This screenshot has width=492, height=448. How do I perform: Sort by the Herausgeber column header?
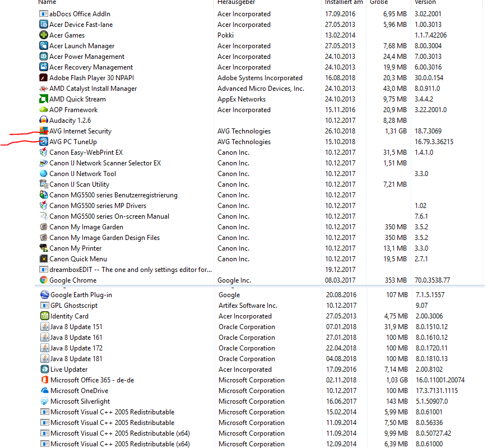pos(236,2)
